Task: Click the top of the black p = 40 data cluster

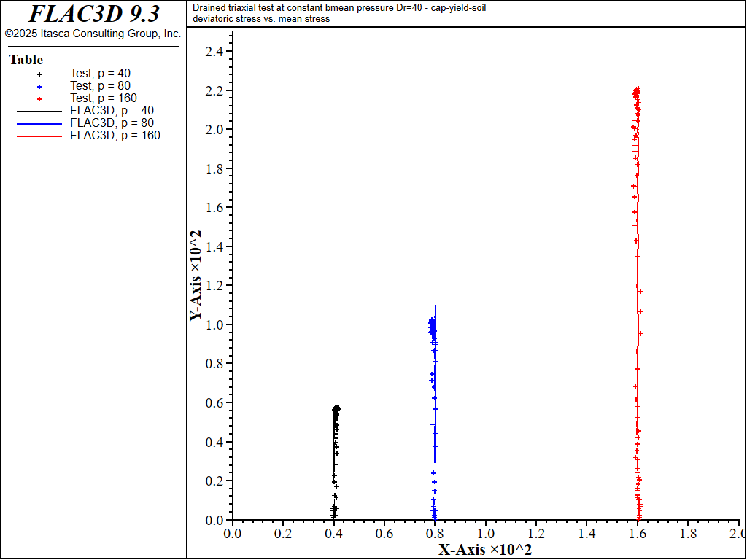Action: tap(336, 409)
